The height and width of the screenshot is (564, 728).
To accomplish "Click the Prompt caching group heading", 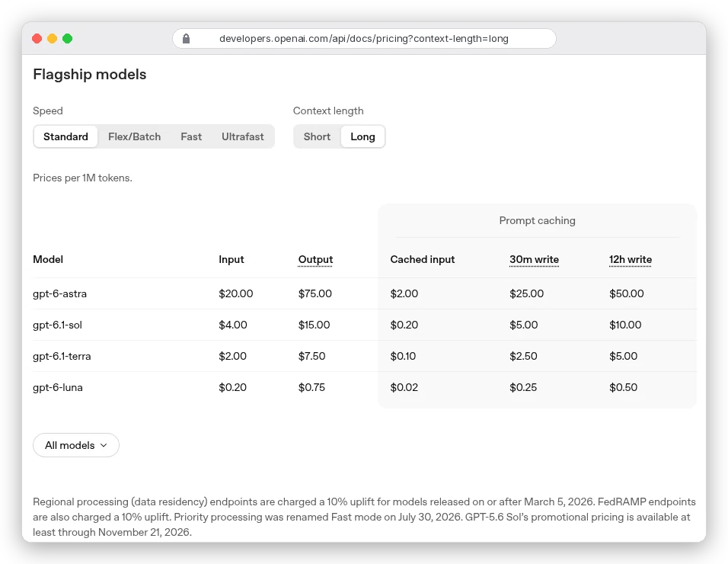I will click(537, 221).
